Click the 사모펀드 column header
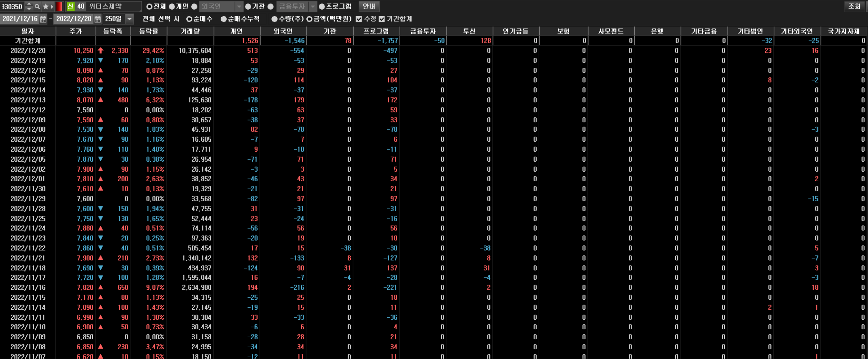Viewport: 868px width, 359px height. (611, 31)
